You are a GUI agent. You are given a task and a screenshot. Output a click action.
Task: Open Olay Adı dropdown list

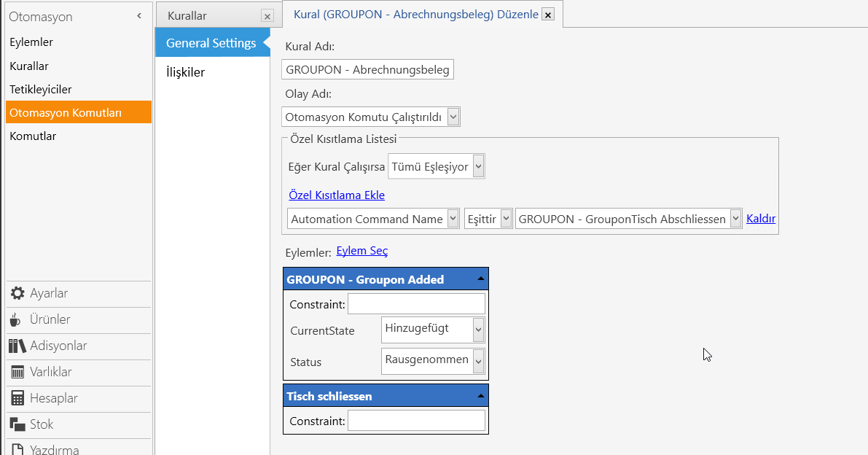coord(453,117)
